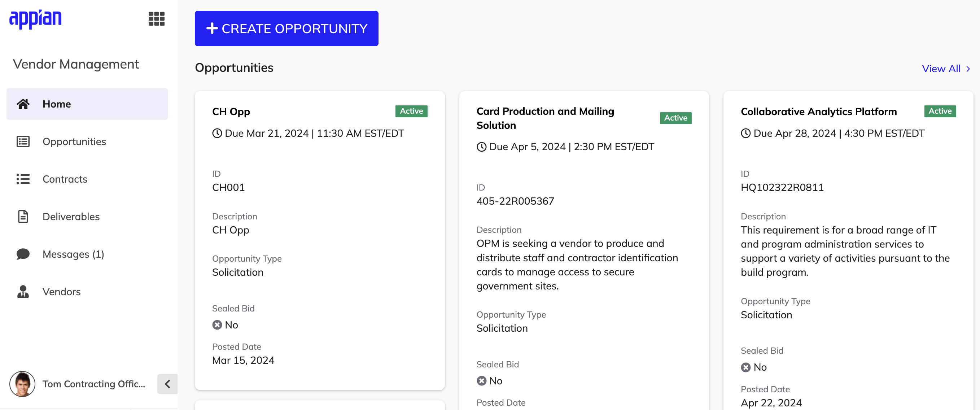Screen dimensions: 980x410
Task: Click Posted Date Mar 15, 2024
Action: pyautogui.click(x=243, y=360)
